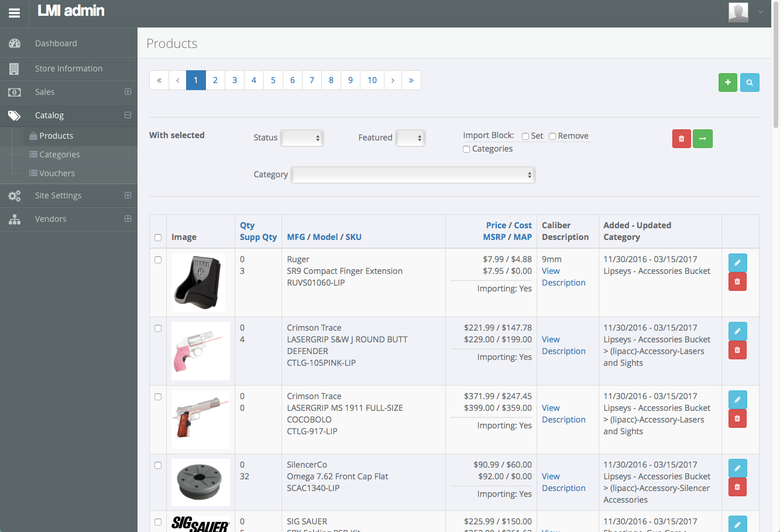Click the page vertical scrollbar
This screenshot has height=532, width=780.
[x=776, y=64]
